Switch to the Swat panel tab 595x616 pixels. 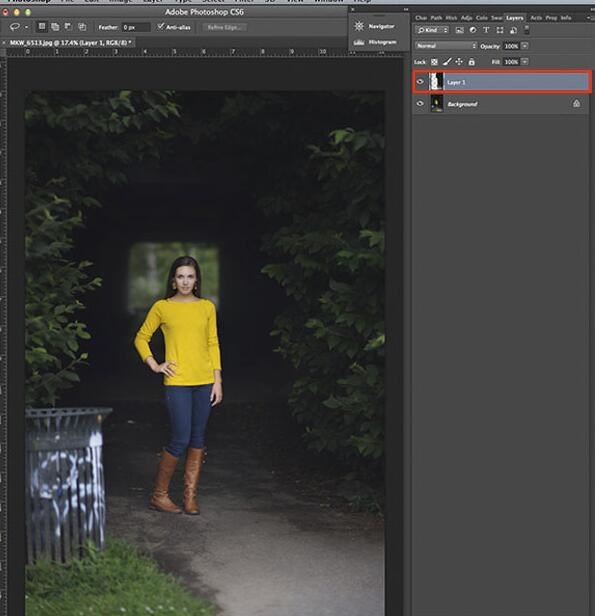pyautogui.click(x=496, y=18)
